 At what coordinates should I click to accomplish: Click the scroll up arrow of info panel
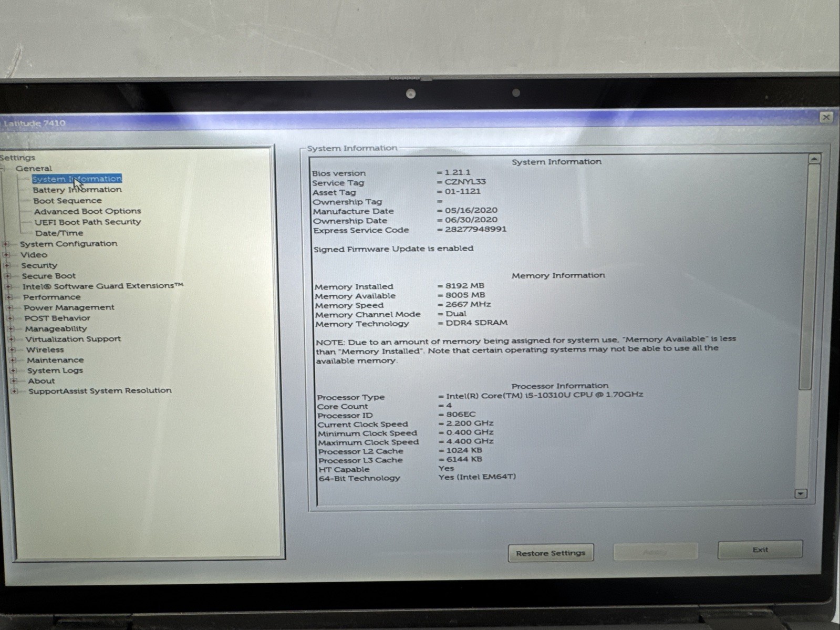(814, 159)
